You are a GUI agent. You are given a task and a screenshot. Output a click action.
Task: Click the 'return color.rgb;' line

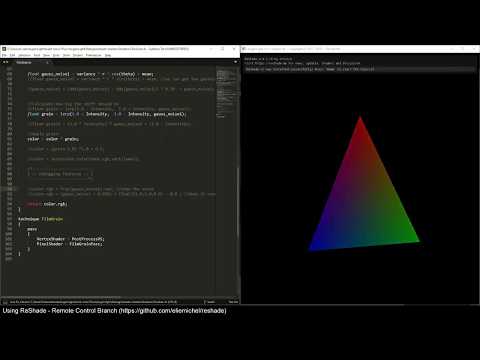click(47, 204)
